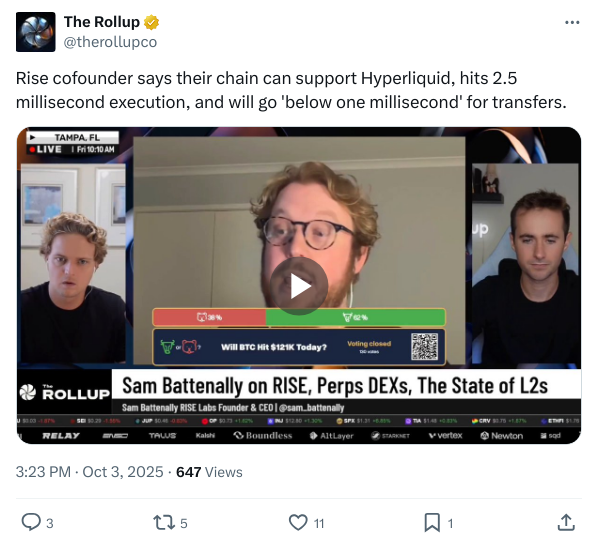Viewport: 598px width, 546px height.
Task: Click the reply speech bubble icon
Action: (x=31, y=522)
